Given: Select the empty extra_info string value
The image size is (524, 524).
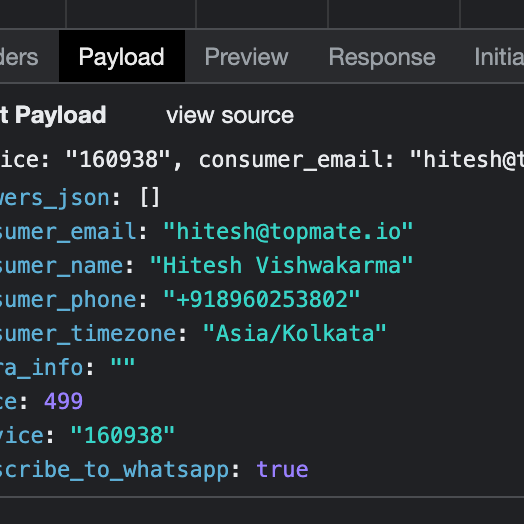Looking at the screenshot, I should pos(123,367).
